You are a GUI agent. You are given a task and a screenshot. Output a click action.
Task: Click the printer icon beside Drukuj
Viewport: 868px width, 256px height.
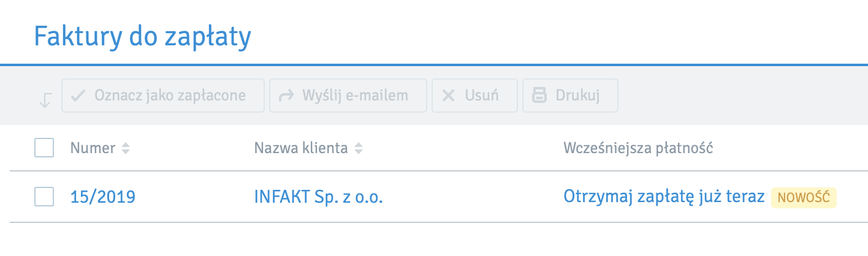[539, 96]
